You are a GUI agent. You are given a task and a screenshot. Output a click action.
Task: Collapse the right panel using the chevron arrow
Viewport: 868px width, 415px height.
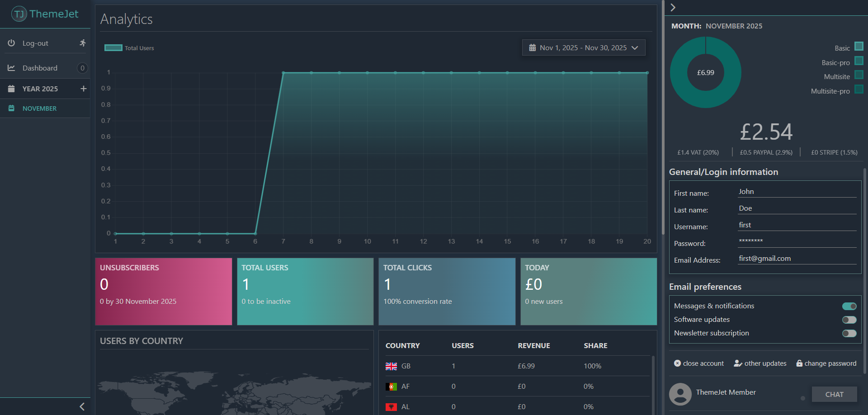click(673, 7)
